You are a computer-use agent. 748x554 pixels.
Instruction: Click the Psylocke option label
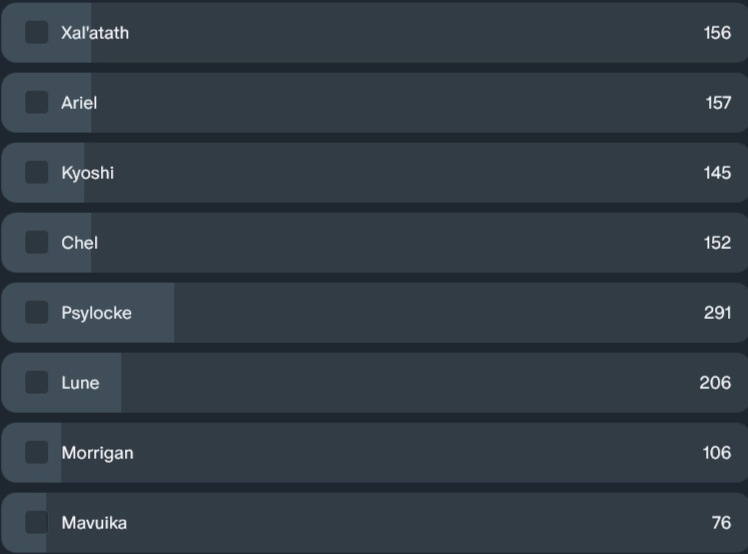coord(96,313)
